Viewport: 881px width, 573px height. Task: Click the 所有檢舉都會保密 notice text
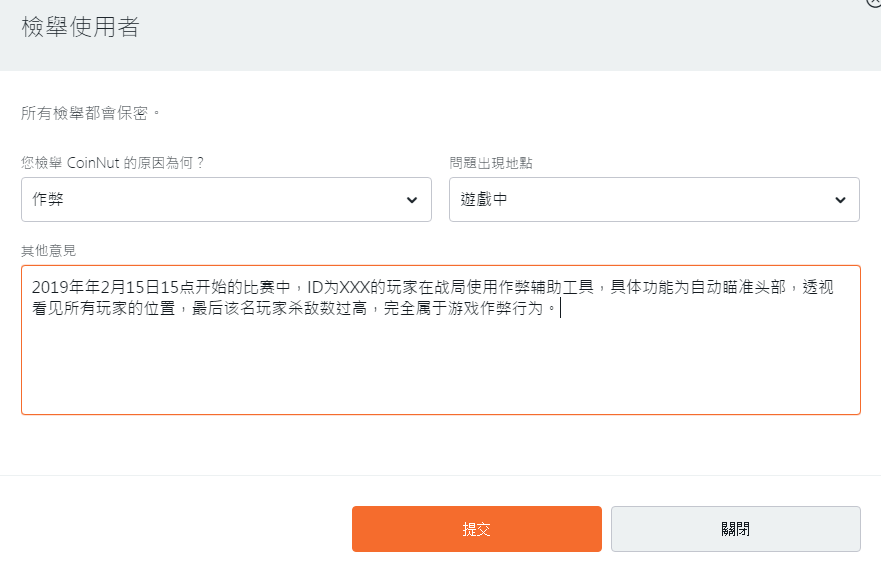coord(91,113)
